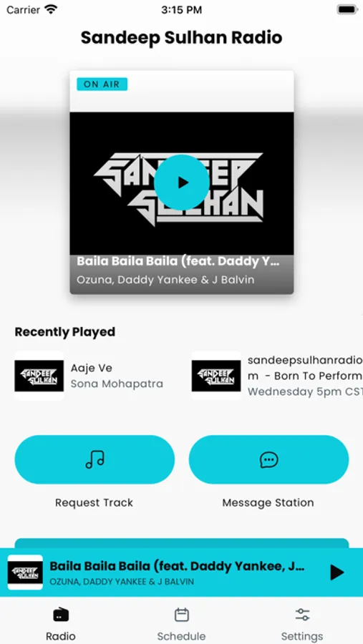
Task: Tap the ON AIR badge
Action: (102, 84)
